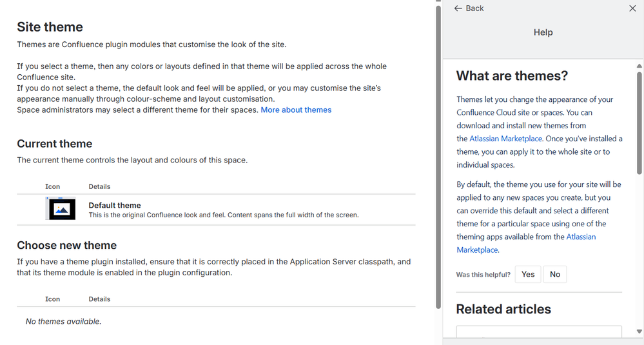Click the Default theme icon thumbnail
The image size is (644, 345).
point(61,209)
